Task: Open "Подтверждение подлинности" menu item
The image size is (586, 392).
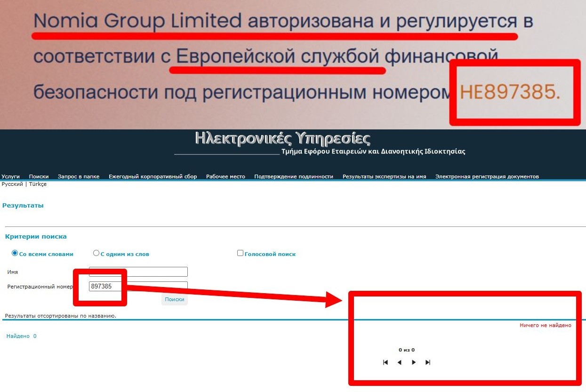Action: 294,176
